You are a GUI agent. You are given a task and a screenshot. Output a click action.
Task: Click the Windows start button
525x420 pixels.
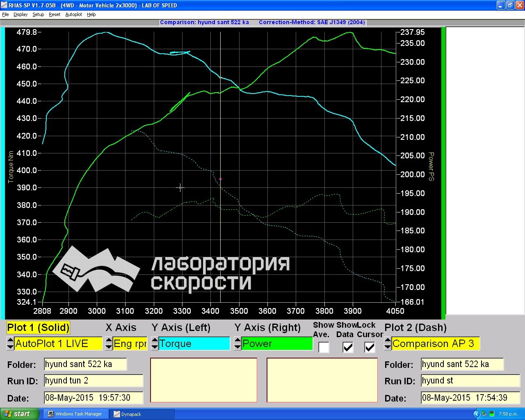(x=20, y=414)
